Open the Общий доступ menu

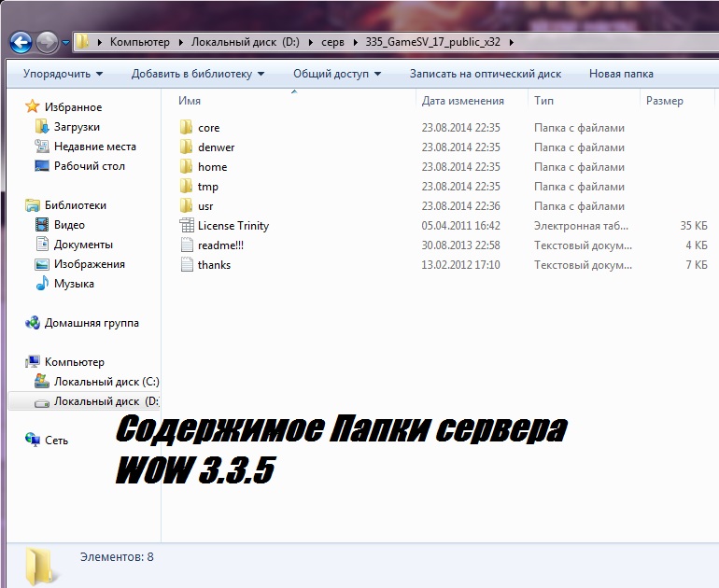click(337, 74)
